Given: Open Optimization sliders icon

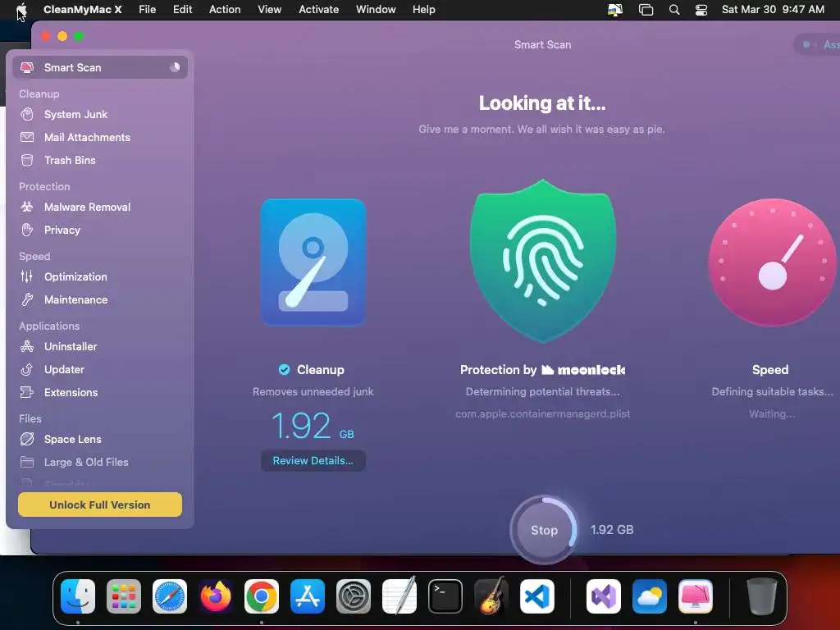Looking at the screenshot, I should (27, 276).
